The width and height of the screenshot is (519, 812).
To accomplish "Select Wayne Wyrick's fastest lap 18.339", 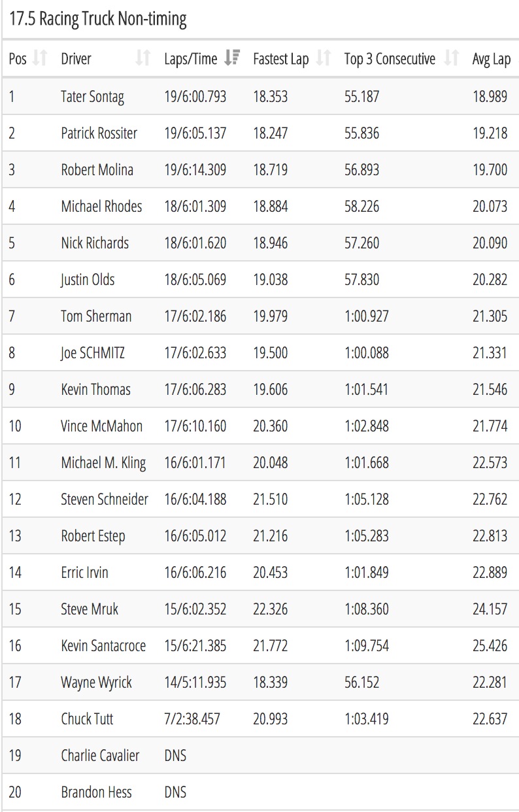I will [x=270, y=683].
